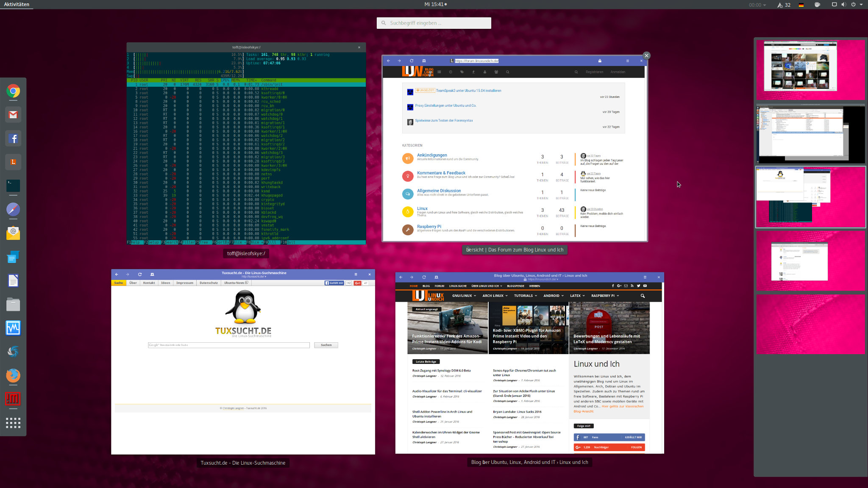Screen dimensions: 868x488
Task: Click the user icon in the forum header
Action: coord(485,72)
